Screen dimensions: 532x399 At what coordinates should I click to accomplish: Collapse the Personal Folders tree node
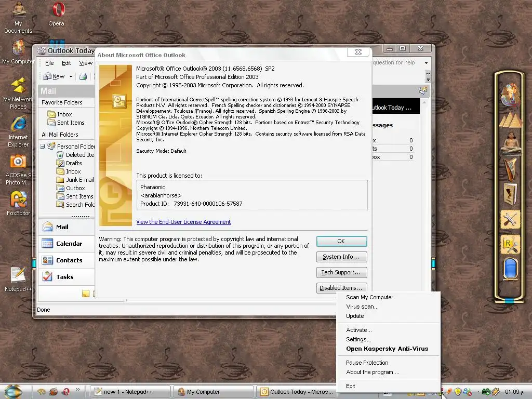[x=43, y=147]
